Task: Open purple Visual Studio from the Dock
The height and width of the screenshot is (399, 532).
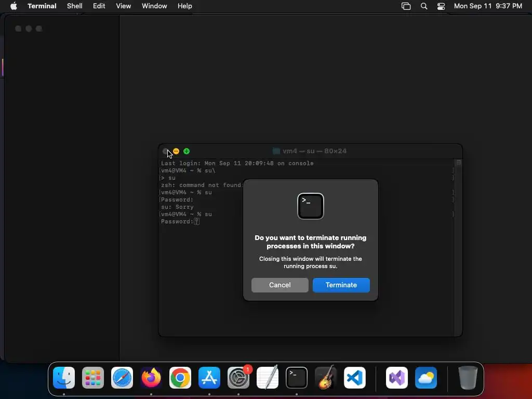Action: tap(397, 378)
